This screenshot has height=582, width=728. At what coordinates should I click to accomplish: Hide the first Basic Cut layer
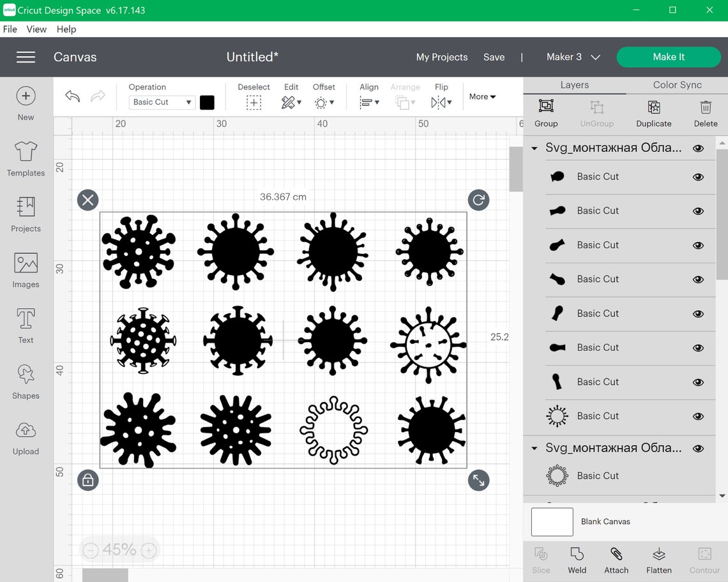[x=698, y=177]
